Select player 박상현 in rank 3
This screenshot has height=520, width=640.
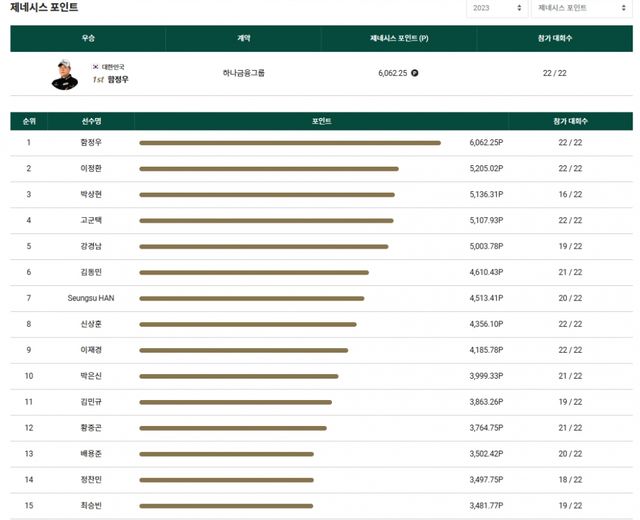(x=91, y=194)
